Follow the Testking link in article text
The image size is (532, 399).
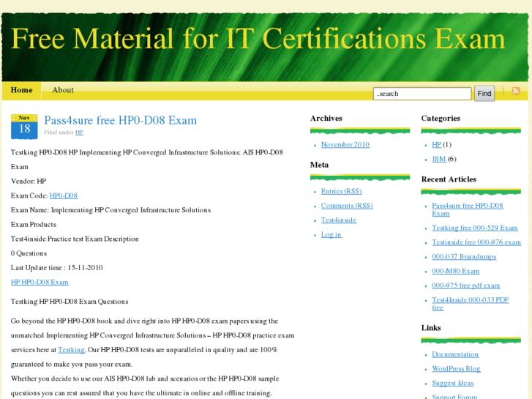tap(71, 350)
